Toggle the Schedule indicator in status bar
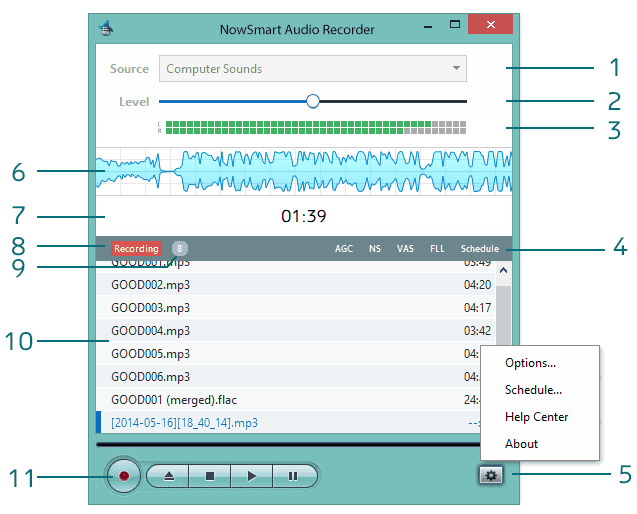The width and height of the screenshot is (637, 514). pyautogui.click(x=480, y=249)
